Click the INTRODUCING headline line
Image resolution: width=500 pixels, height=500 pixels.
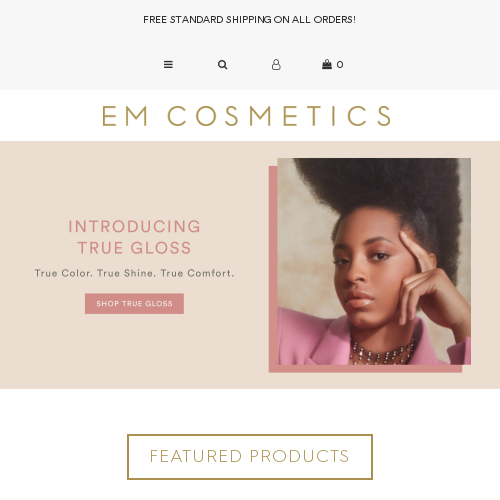point(134,227)
